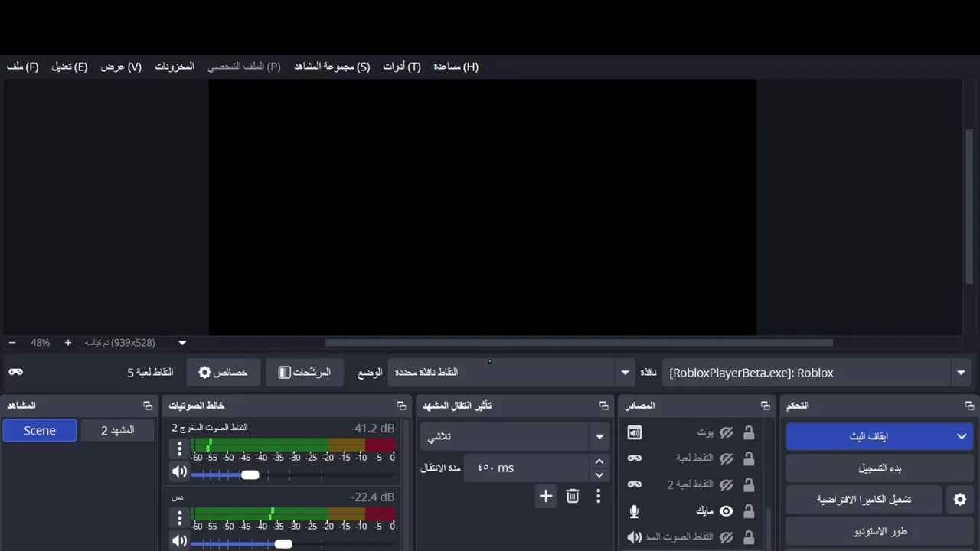
Task: Expand the preview scaling dropdown arrow
Action: tap(182, 343)
